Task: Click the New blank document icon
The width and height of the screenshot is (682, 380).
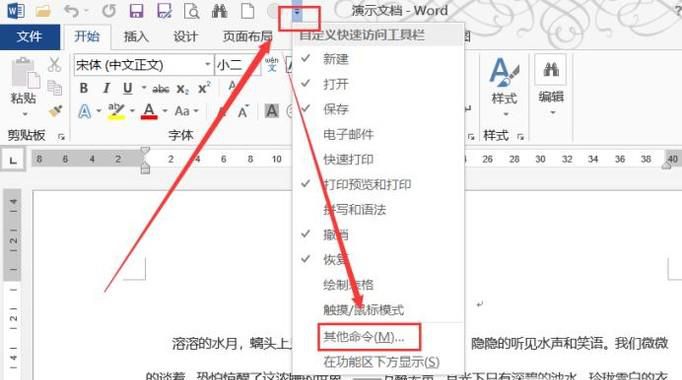Action: click(x=247, y=11)
